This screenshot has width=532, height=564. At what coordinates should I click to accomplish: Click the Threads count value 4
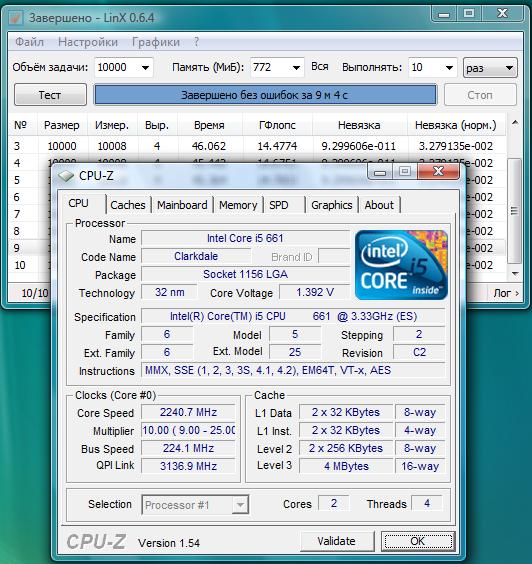pos(427,503)
